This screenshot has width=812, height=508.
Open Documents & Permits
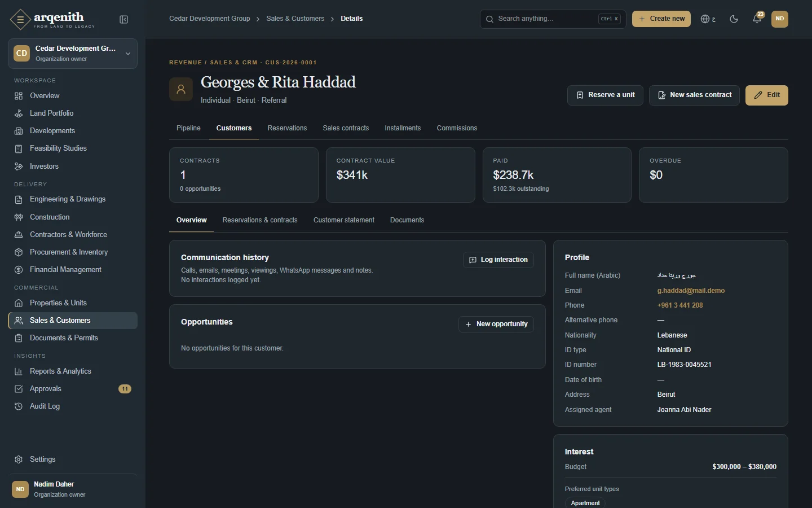pos(73,338)
